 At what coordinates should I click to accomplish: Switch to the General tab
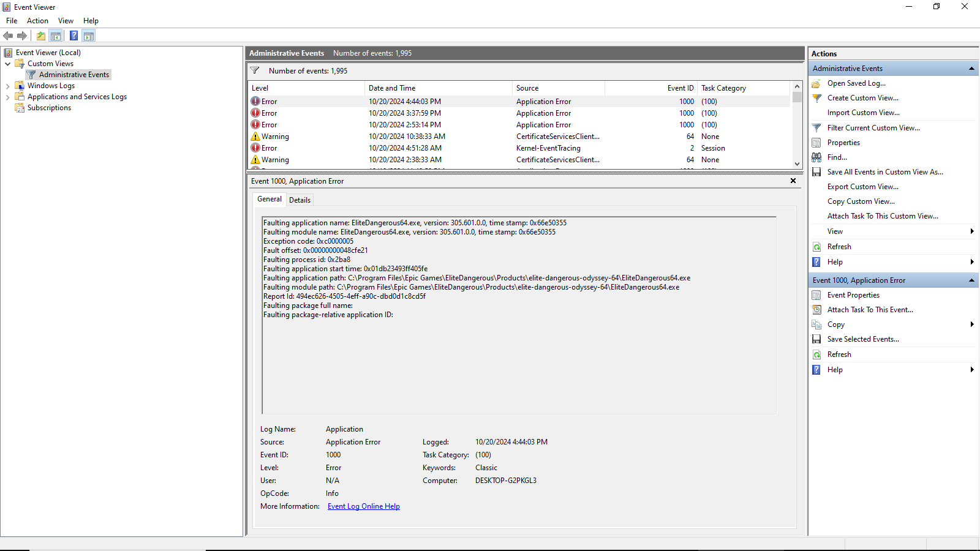tap(269, 199)
